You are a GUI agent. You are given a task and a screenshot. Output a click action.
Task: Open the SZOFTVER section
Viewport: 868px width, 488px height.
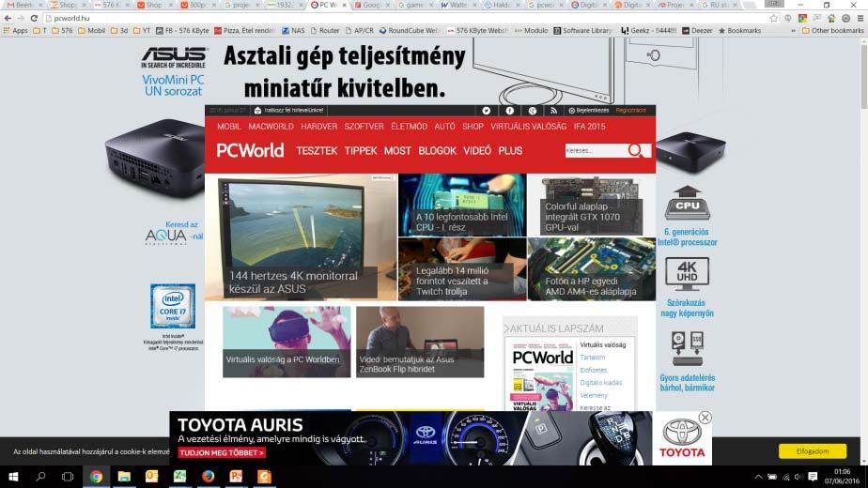tap(364, 127)
